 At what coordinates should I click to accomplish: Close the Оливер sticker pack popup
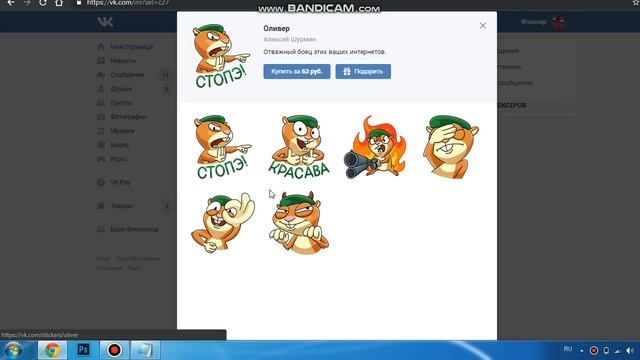[x=482, y=26]
